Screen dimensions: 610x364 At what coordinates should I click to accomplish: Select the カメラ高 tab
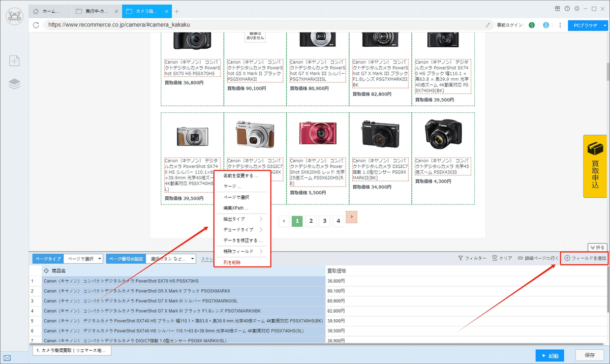coord(146,11)
